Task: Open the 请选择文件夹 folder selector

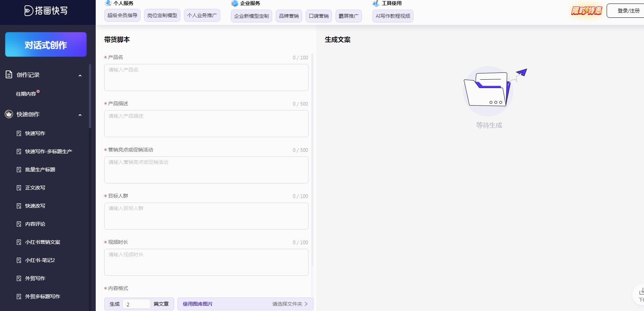Action: 290,304
